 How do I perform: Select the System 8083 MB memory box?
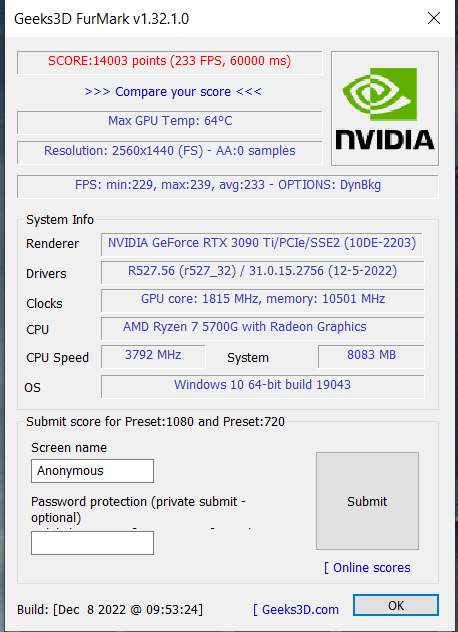(x=371, y=356)
